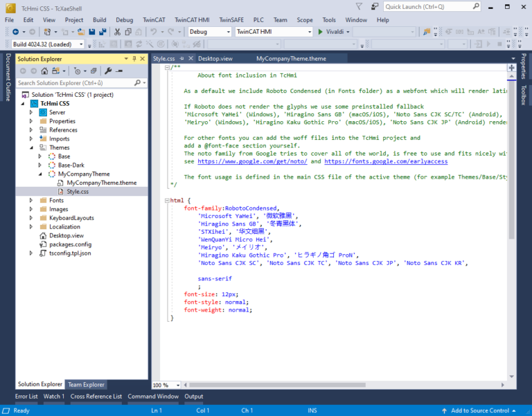Click the Cut scissors icon in toolbar
The height and width of the screenshot is (416, 532).
coord(118,32)
